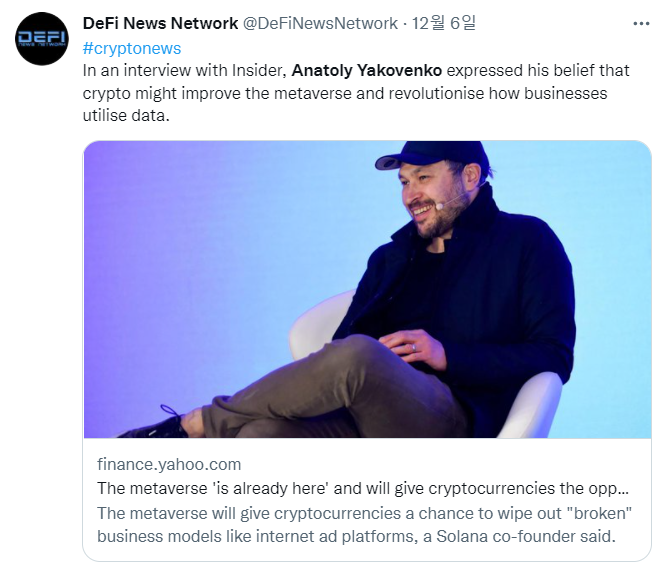
Task: Click the DeFi News Network profile avatar
Action: 42,39
